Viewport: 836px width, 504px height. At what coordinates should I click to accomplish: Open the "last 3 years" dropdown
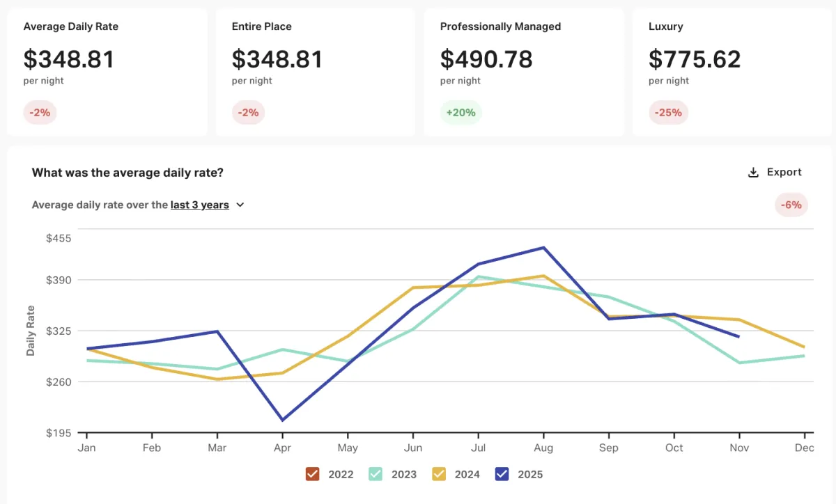(200, 205)
